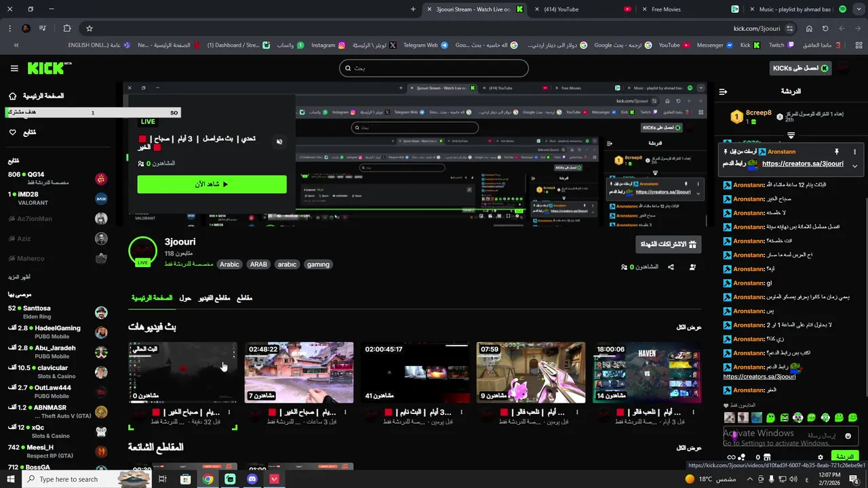The image size is (868, 488).
Task: Click the green Watch Now button
Action: [212, 184]
